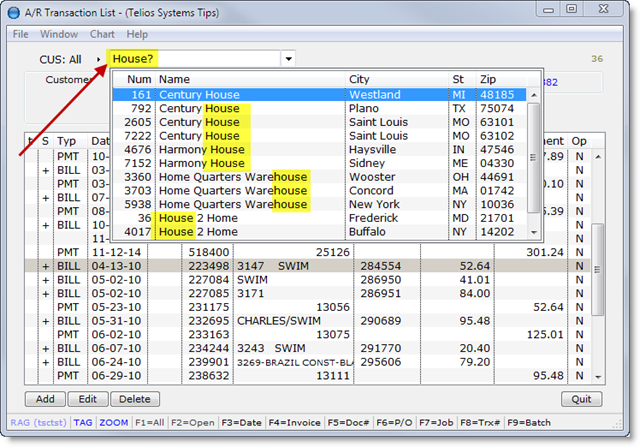Expand the plus on BILL row 06-24-10

point(45,362)
